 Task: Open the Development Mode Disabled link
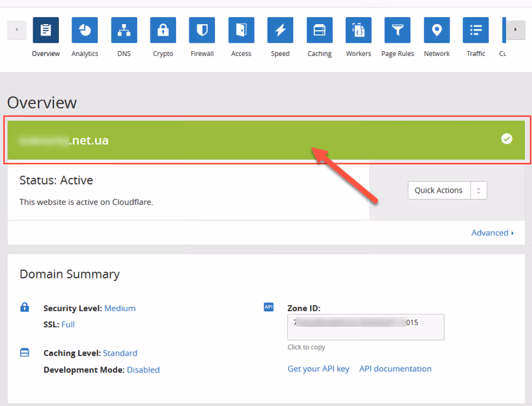tap(143, 370)
